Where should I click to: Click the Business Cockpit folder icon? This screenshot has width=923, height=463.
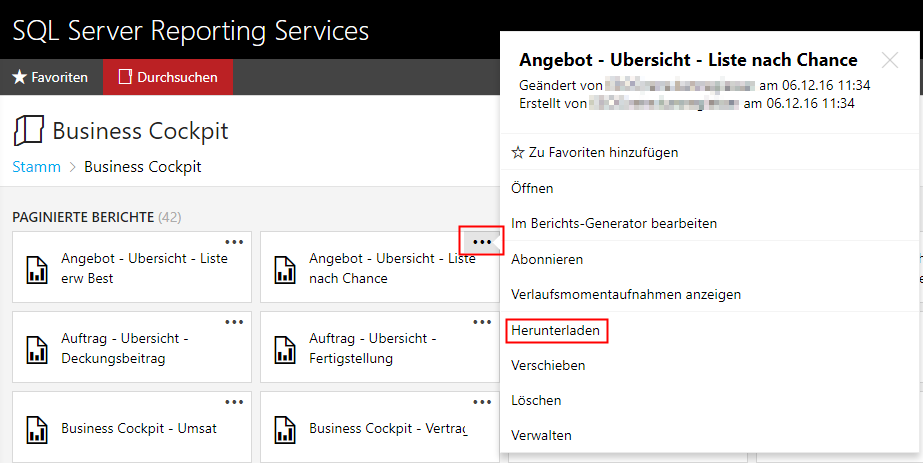(28, 131)
